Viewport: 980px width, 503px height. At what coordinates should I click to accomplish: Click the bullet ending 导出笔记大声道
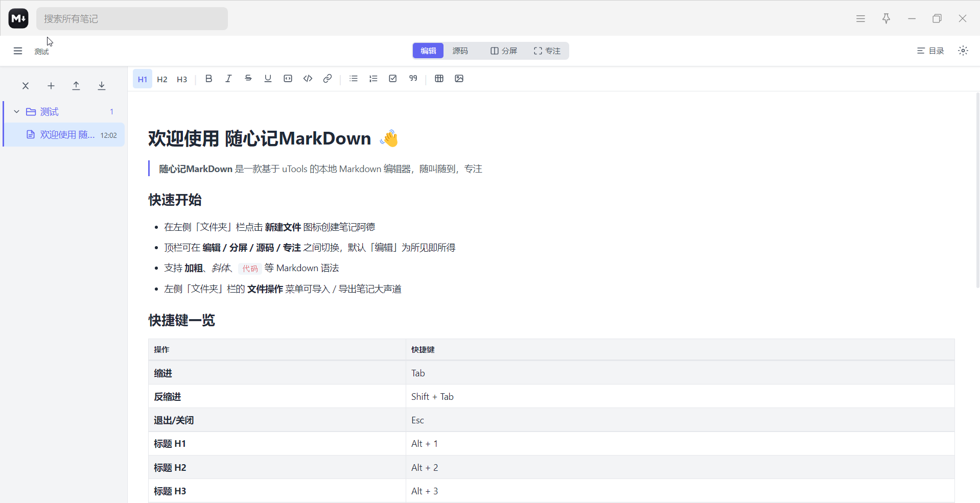pos(283,289)
